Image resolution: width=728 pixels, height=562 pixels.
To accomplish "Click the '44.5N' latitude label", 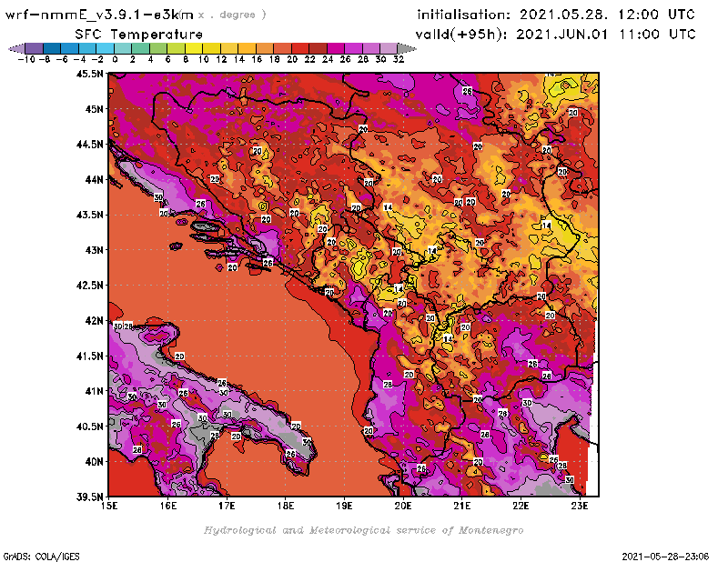I will pyautogui.click(x=89, y=144).
